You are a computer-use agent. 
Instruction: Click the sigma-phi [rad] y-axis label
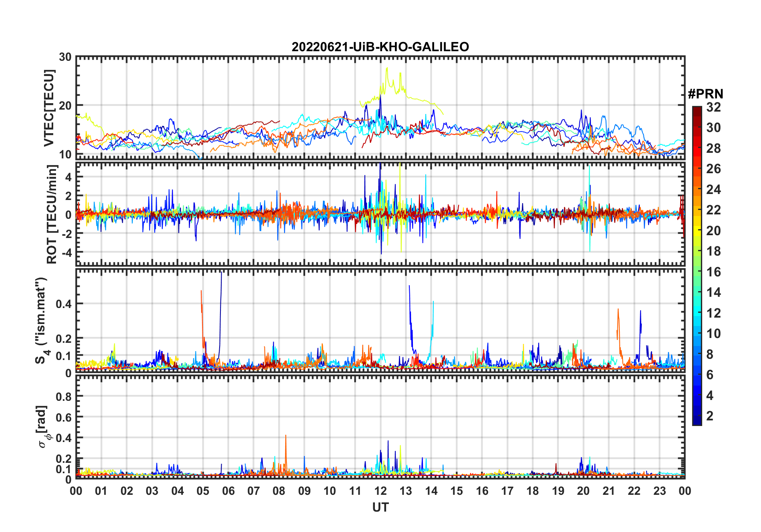click(x=43, y=427)
